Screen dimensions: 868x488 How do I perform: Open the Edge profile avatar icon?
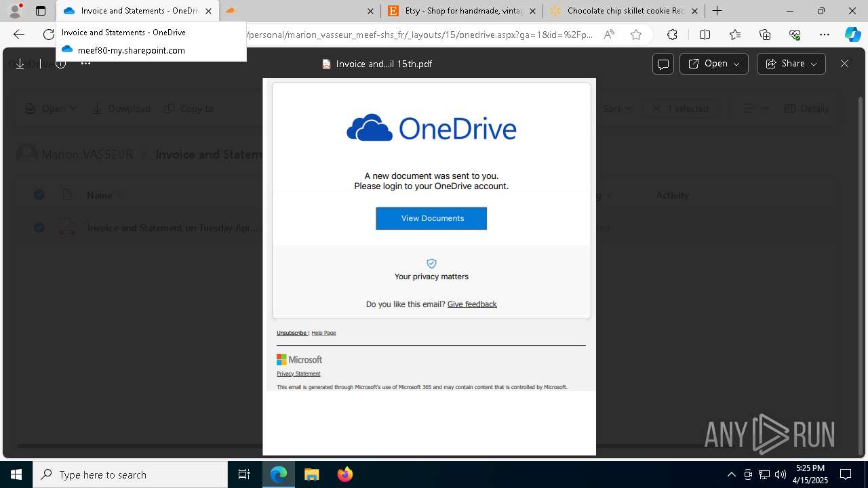click(x=15, y=11)
